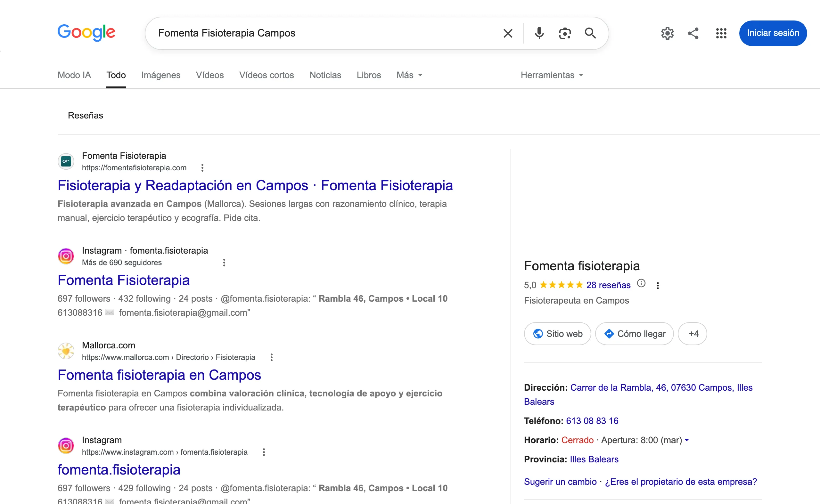Click the Iniciar sesión button
820x504 pixels.
click(773, 33)
